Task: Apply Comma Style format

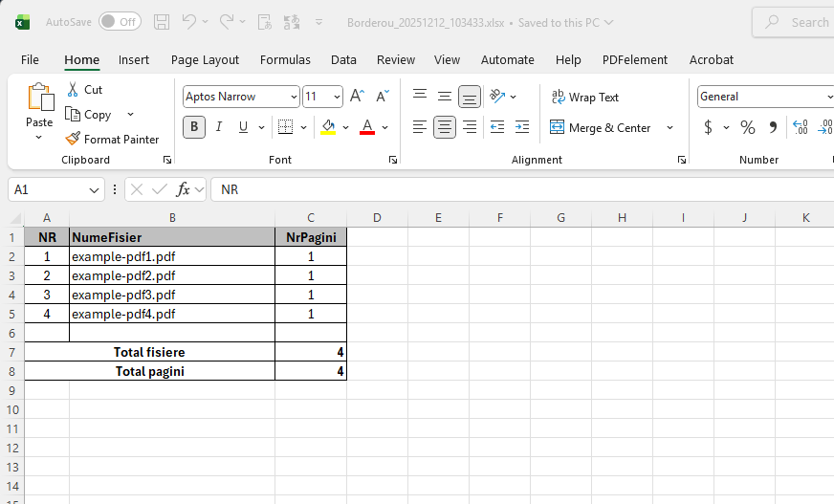Action: [x=773, y=127]
